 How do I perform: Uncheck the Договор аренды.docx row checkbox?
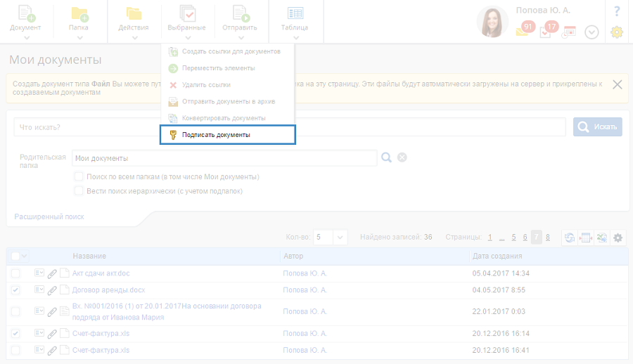coord(16,290)
